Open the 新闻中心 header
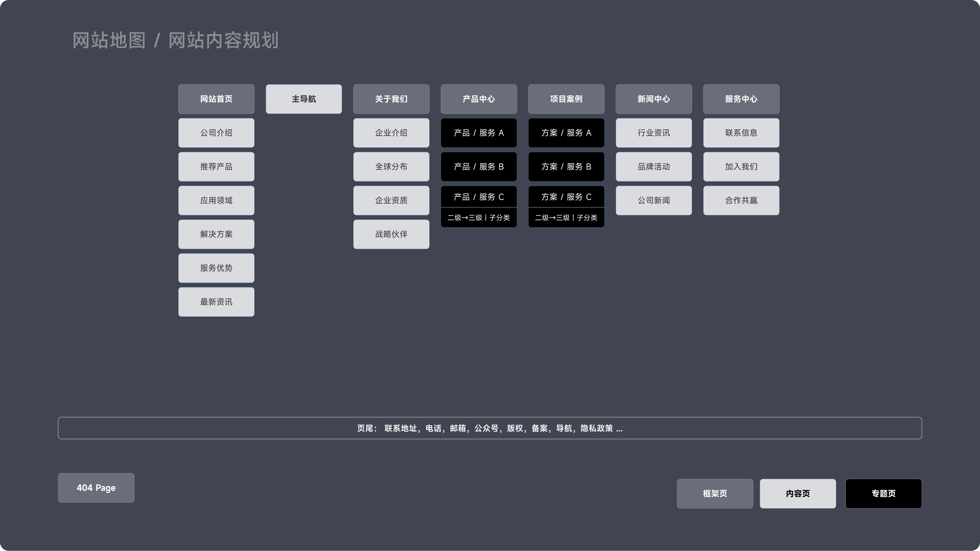 tap(654, 99)
